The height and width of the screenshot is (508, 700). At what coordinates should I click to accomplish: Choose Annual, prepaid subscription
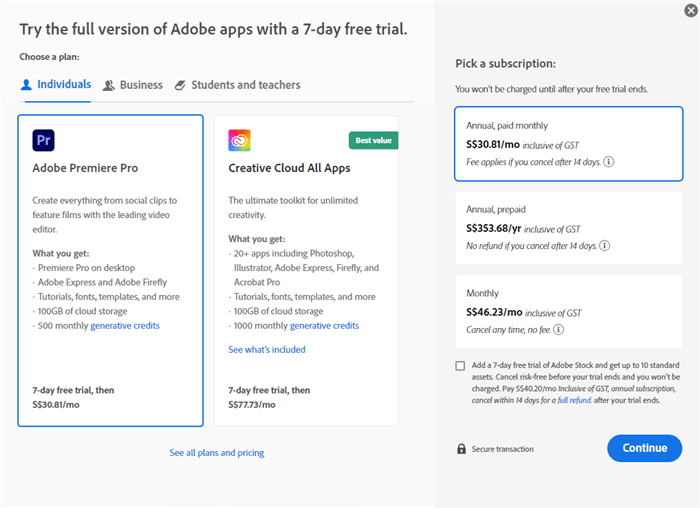[x=568, y=228]
